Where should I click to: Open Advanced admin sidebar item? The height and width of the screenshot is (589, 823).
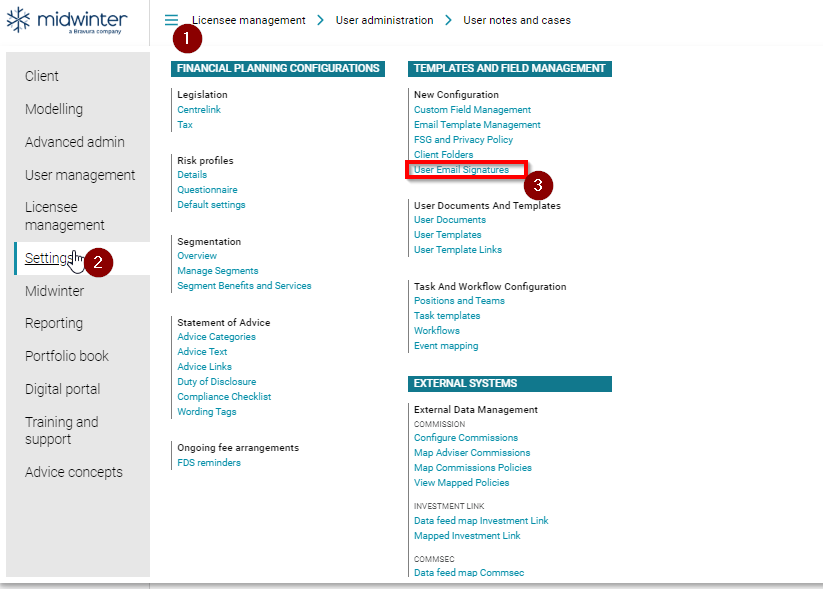pyautogui.click(x=75, y=142)
